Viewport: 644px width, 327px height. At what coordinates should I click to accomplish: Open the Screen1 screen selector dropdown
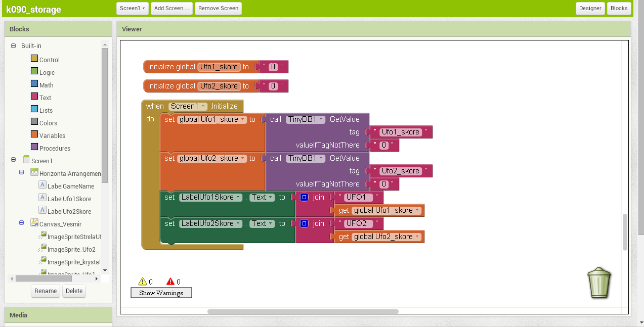pos(133,8)
